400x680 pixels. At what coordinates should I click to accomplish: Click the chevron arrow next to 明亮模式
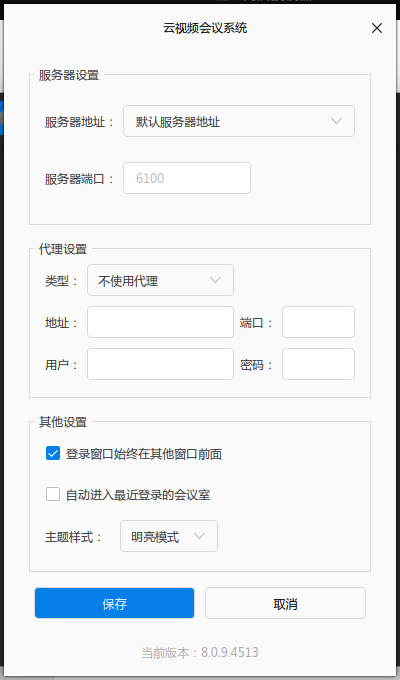199,536
